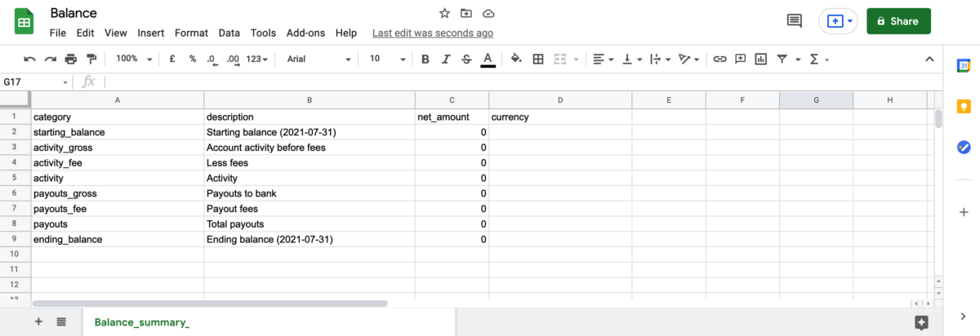Screen dimensions: 980x336
Task: Star this Balance spreadsheet
Action: pos(444,13)
